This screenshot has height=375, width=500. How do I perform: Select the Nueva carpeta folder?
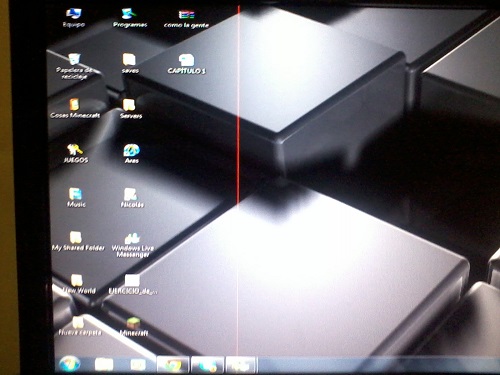click(79, 326)
